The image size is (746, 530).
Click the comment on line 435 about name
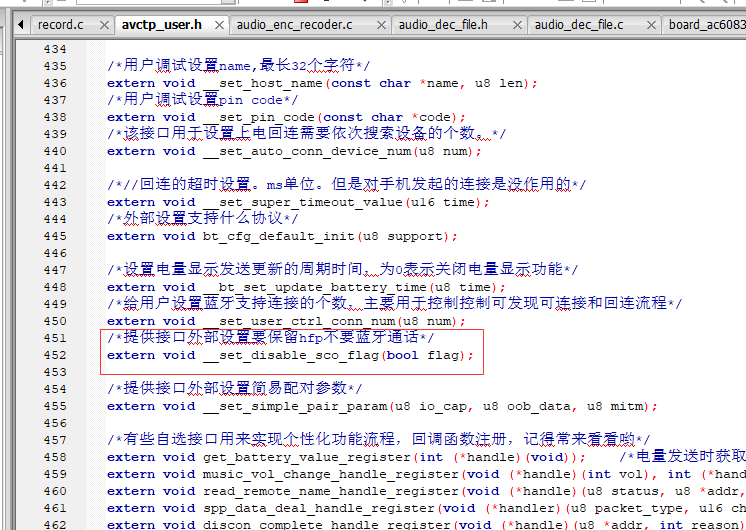click(x=238, y=65)
